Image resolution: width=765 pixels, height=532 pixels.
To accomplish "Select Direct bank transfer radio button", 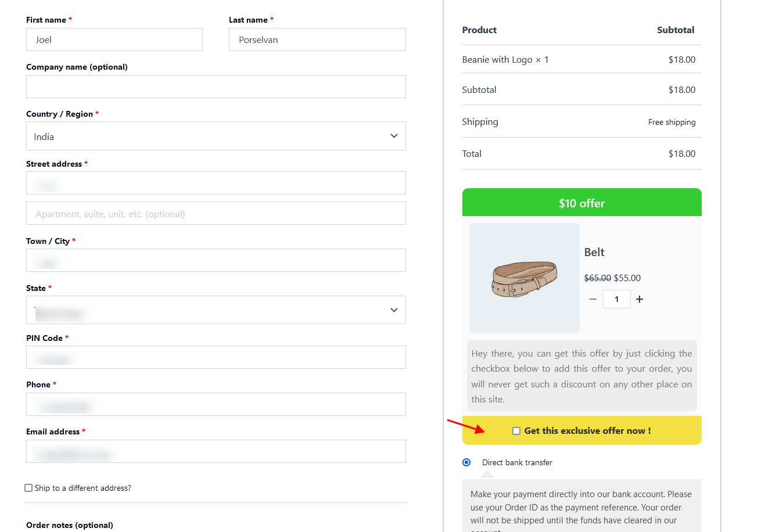I will [466, 462].
